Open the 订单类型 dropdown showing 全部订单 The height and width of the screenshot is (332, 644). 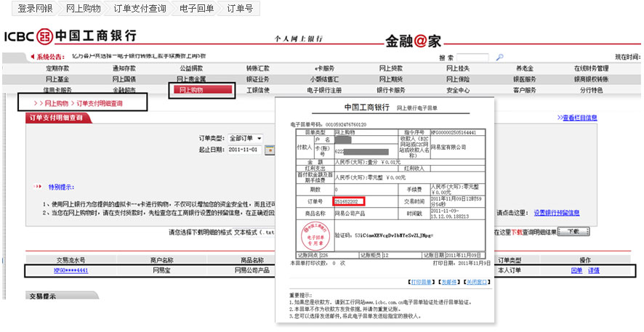coord(245,138)
